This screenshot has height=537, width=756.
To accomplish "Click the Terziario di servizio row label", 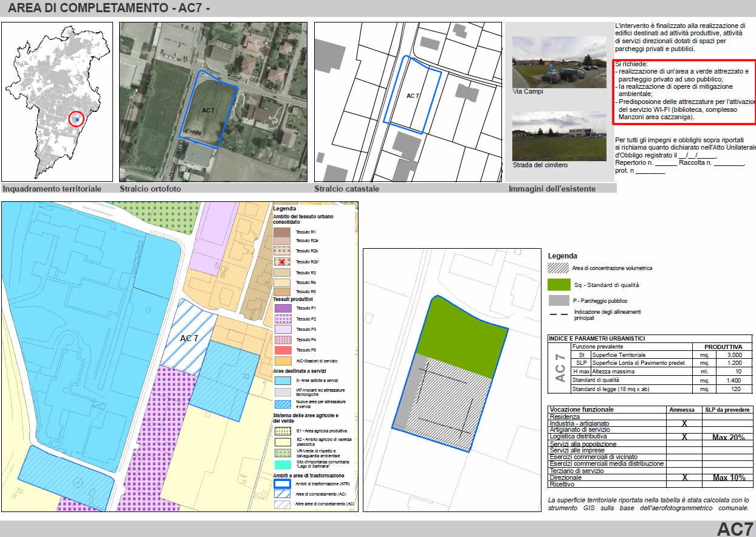I will tap(577, 471).
